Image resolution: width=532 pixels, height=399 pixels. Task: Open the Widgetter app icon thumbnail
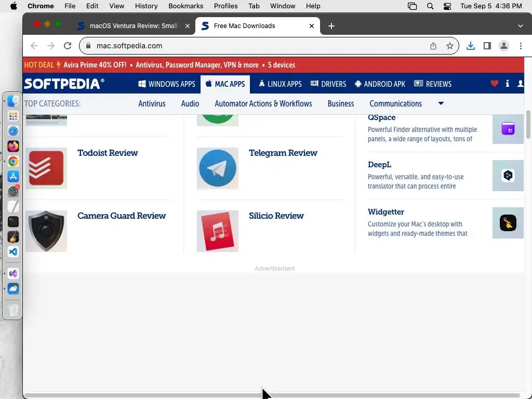click(508, 223)
